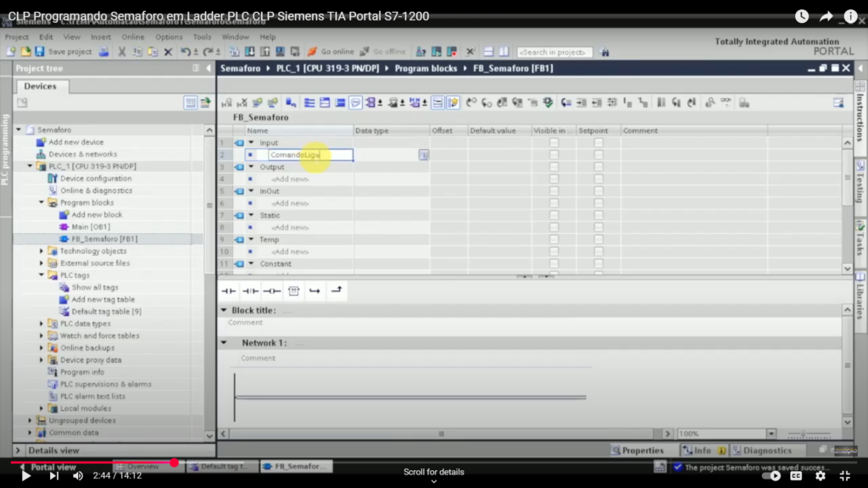Image resolution: width=868 pixels, height=488 pixels.
Task: Toggle Visible in checkbox for Input row
Action: click(x=554, y=142)
